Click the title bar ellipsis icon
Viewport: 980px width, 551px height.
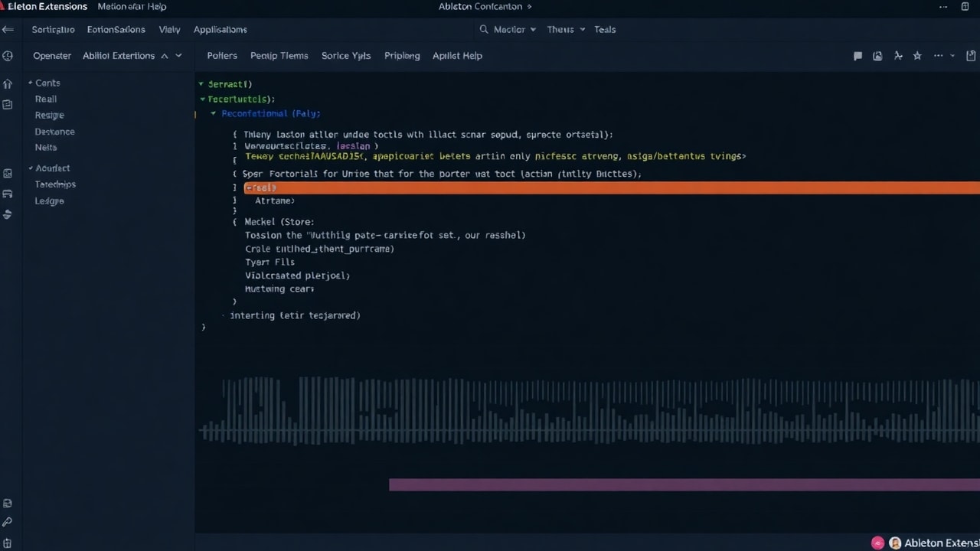tap(943, 6)
